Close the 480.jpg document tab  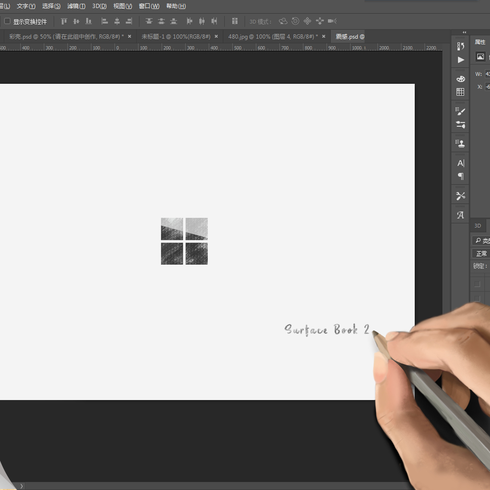click(x=323, y=36)
